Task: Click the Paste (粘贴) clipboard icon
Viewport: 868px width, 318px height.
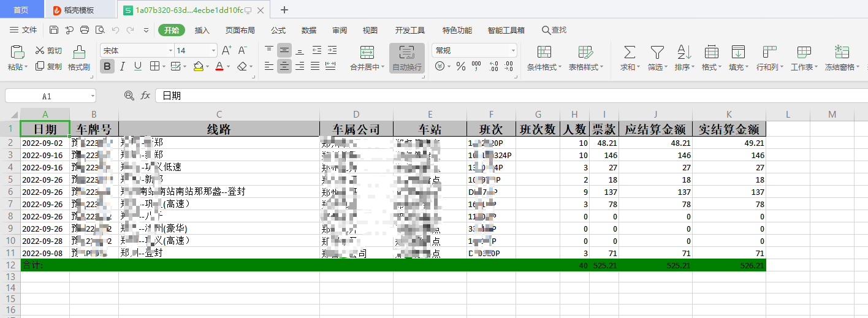Action: pyautogui.click(x=18, y=52)
